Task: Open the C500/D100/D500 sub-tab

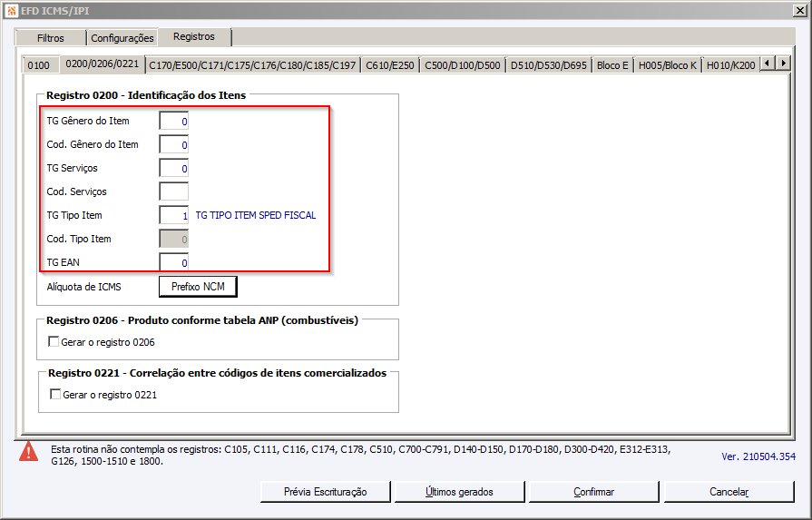Action: coord(463,65)
